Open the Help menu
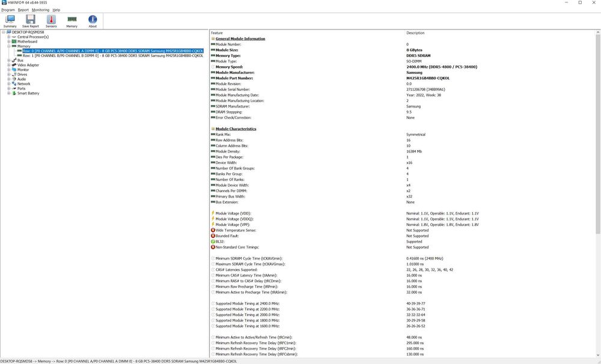Screen dimensions: 601x364 point(56,10)
